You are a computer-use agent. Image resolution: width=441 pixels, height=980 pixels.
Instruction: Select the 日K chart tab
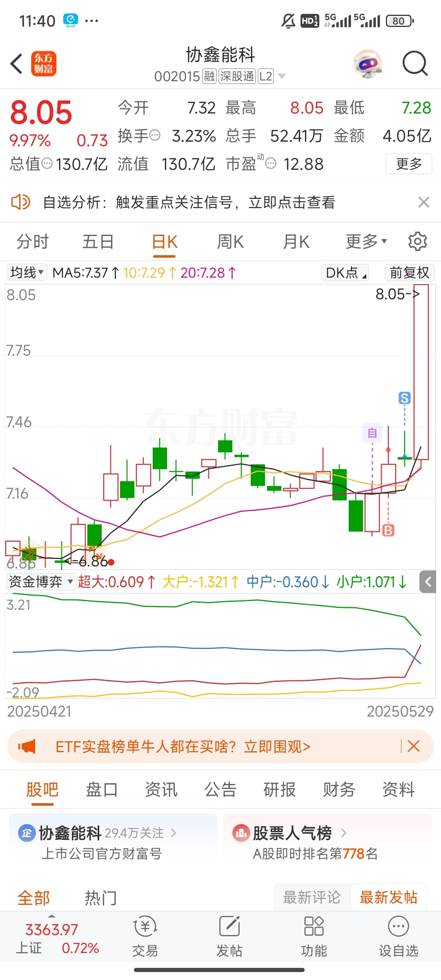click(x=165, y=242)
